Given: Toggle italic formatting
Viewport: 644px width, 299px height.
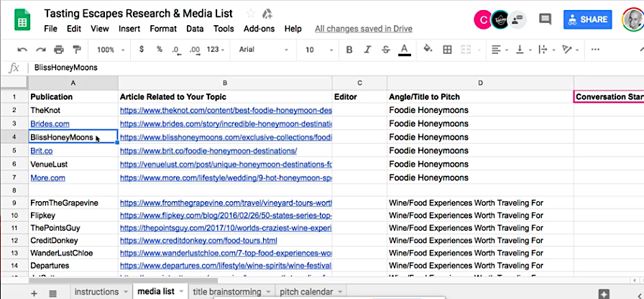Looking at the screenshot, I should click(x=368, y=50).
